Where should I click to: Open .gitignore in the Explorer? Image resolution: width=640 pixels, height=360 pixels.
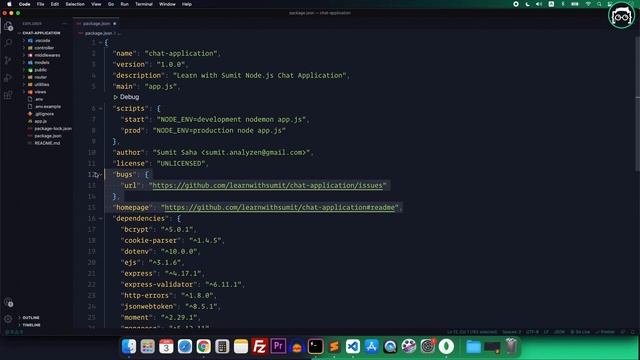44,114
